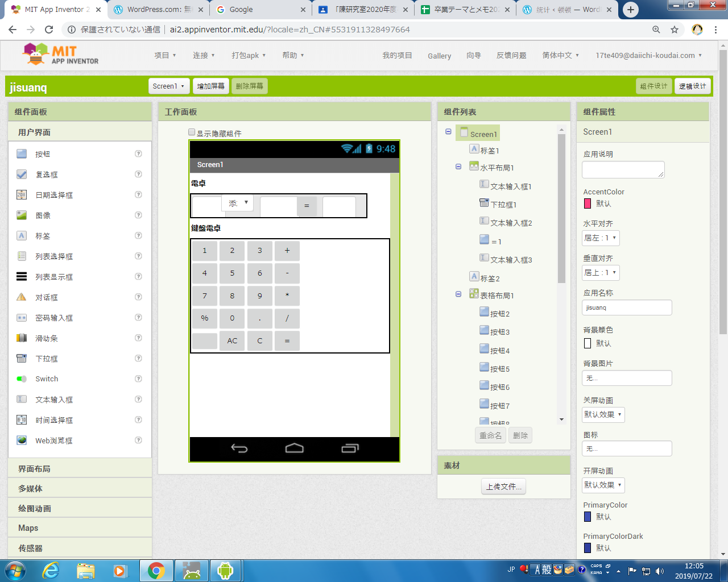Image resolution: width=728 pixels, height=582 pixels.
Task: Click the Switch component icon in palette
Action: (22, 379)
